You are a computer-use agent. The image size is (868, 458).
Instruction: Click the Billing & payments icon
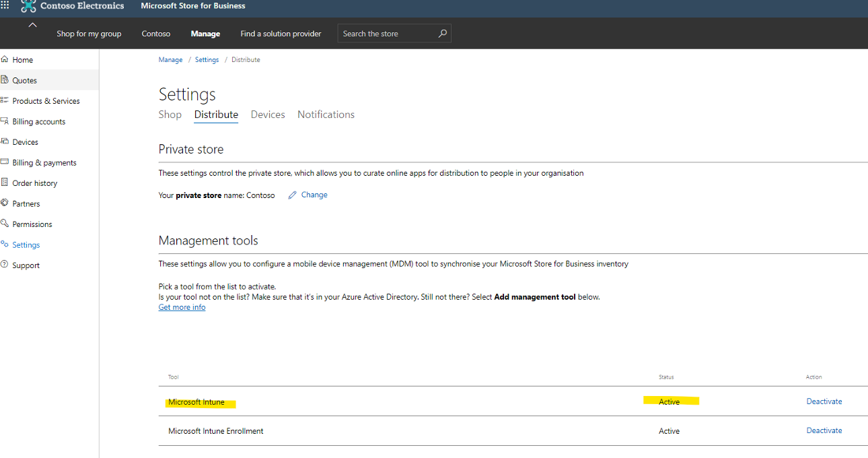(x=5, y=162)
